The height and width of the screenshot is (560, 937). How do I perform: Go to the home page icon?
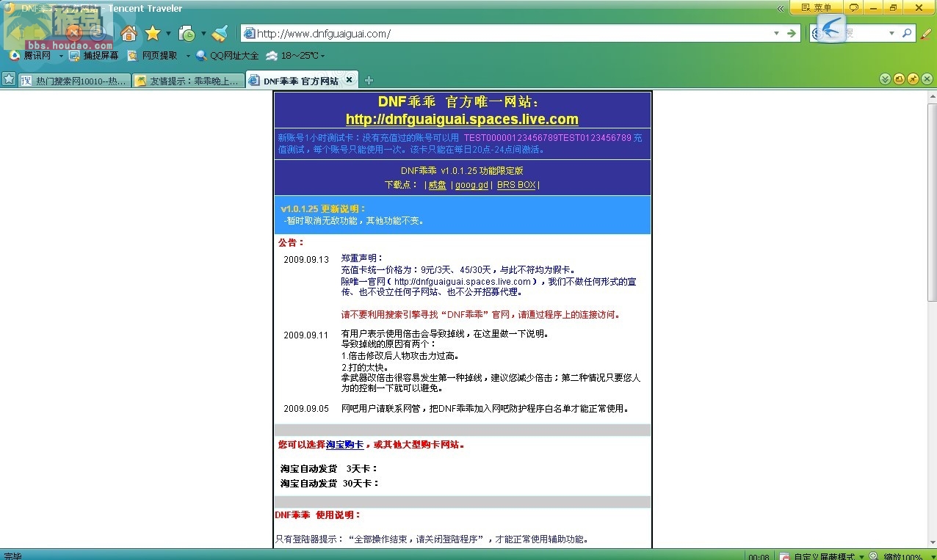click(x=129, y=33)
